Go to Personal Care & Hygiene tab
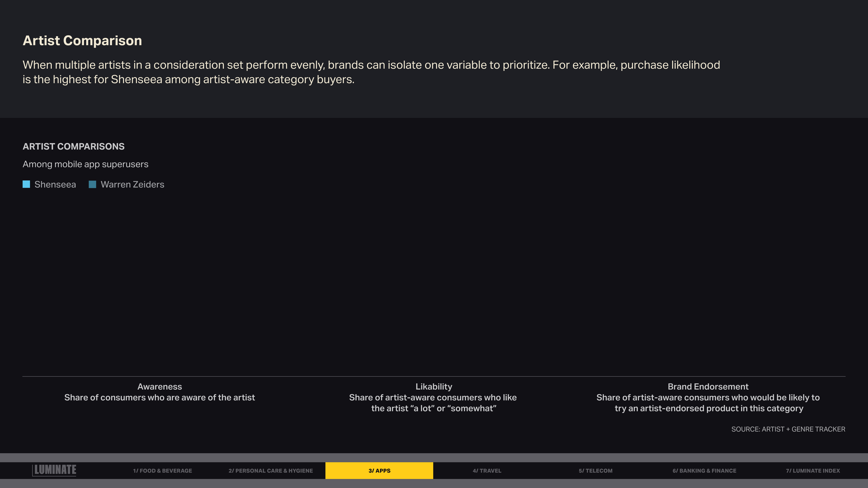The width and height of the screenshot is (868, 488). pos(271,470)
